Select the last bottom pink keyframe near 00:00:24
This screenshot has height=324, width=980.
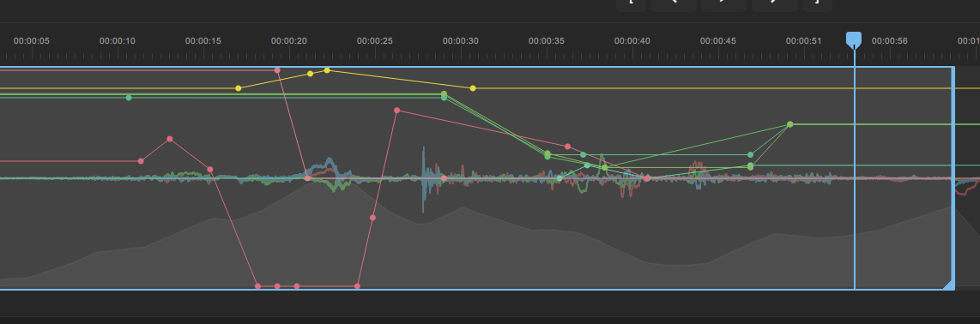point(358,286)
